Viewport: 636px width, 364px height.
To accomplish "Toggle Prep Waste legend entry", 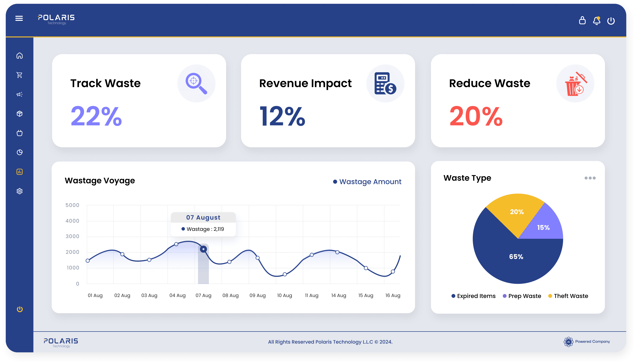I will (522, 296).
